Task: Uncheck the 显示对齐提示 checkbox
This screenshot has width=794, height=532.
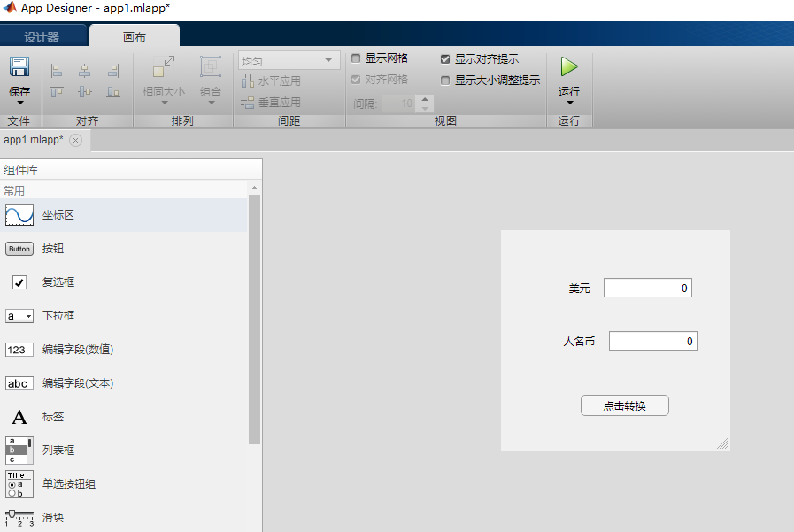Action: point(445,59)
